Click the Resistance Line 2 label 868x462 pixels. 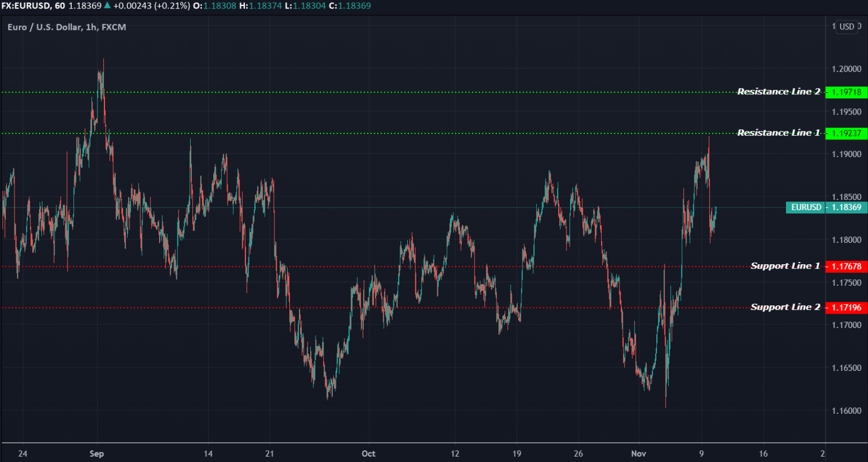coord(779,92)
